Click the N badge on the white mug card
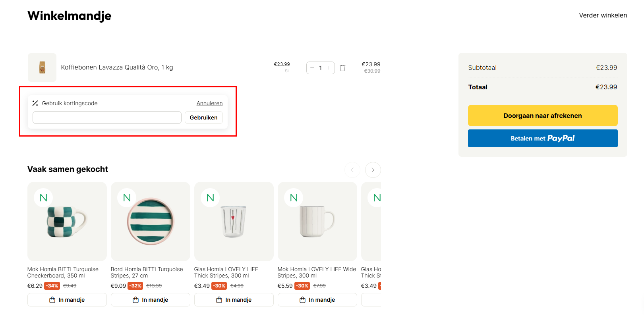This screenshot has width=644, height=316. pyautogui.click(x=294, y=198)
